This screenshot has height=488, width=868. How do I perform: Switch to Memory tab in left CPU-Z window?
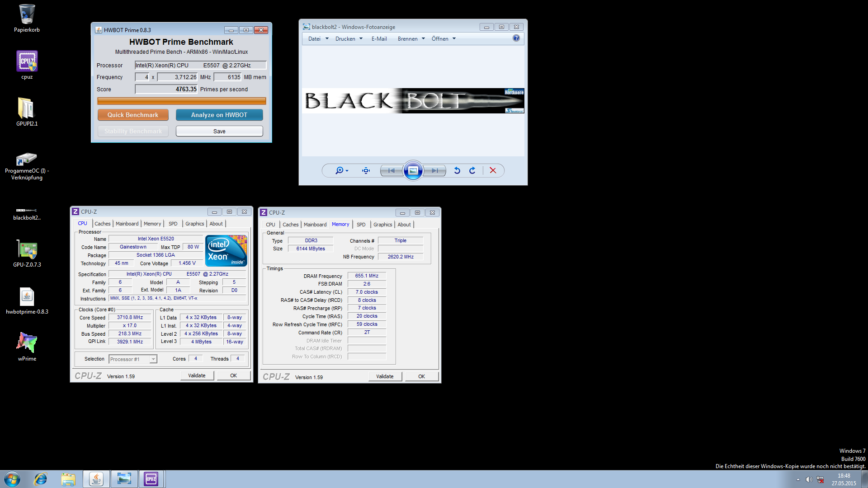[x=152, y=224]
